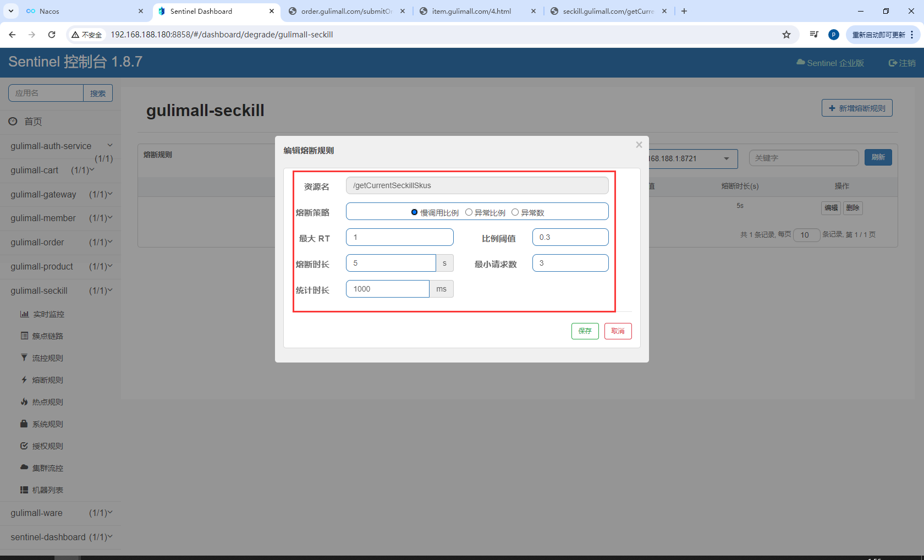Click the real-time monitoring chart icon
The image size is (924, 560).
click(x=24, y=314)
